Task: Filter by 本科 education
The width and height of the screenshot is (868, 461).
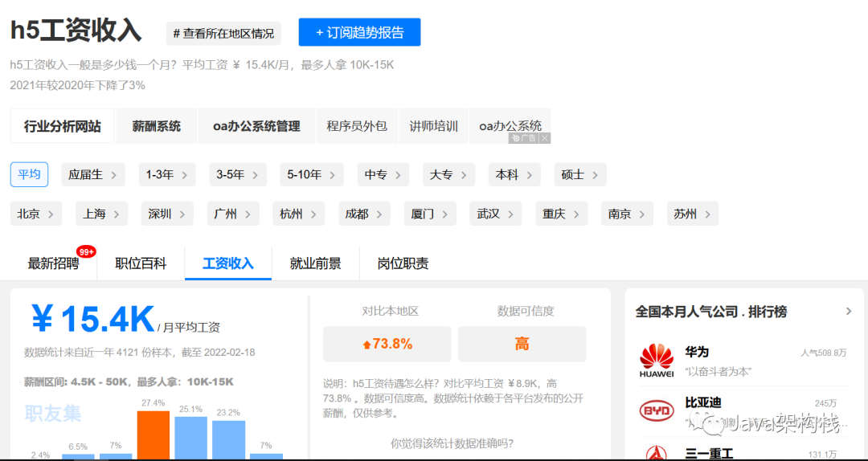Action: click(514, 175)
